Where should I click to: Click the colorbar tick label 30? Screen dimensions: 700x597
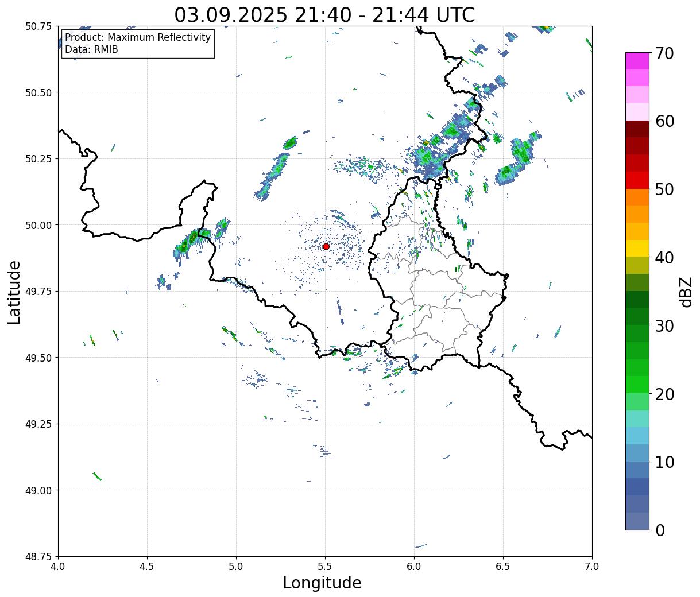[664, 326]
